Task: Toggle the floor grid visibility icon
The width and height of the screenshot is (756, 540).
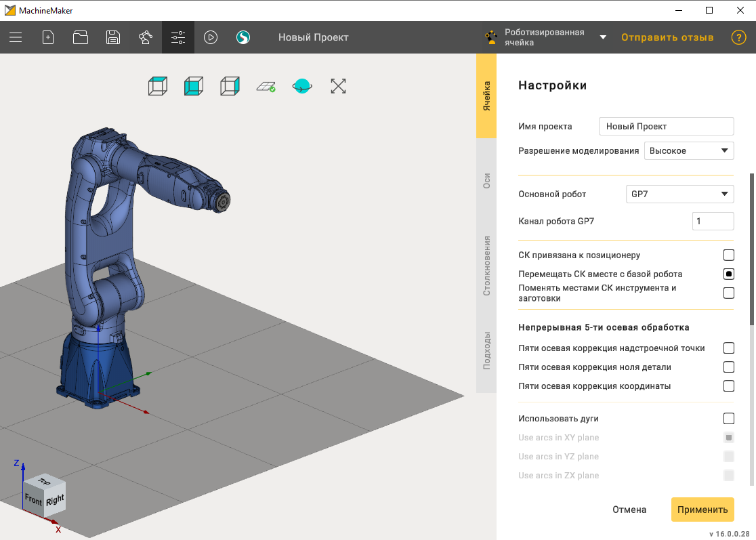Action: click(x=266, y=86)
